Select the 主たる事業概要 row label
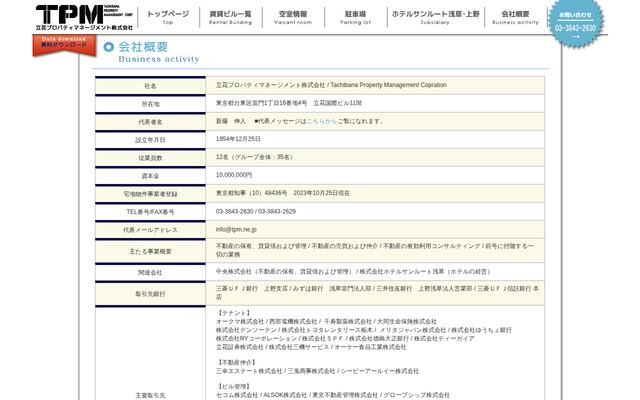This screenshot has height=400, width=640. 150,251
